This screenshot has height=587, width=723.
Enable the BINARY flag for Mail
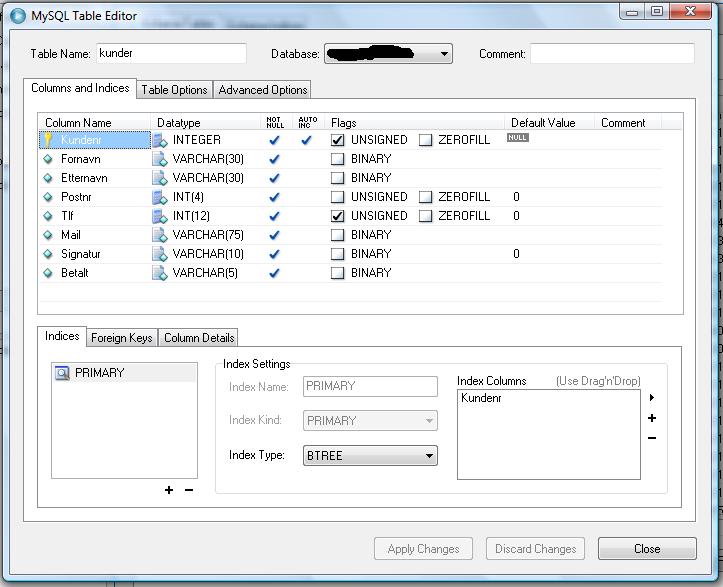pyautogui.click(x=338, y=235)
